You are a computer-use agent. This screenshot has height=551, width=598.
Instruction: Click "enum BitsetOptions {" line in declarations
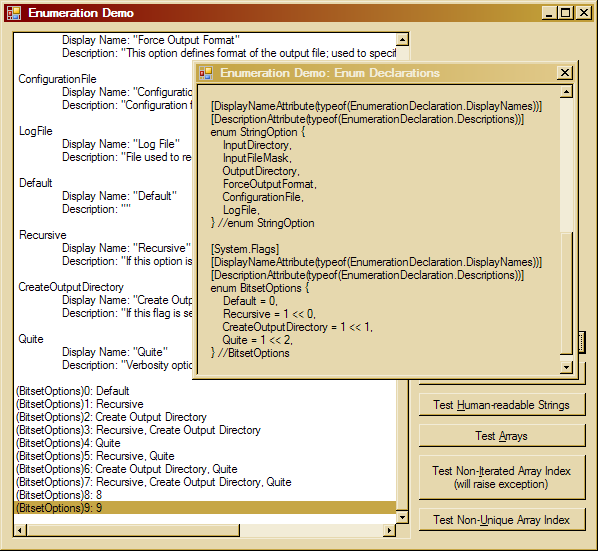[x=260, y=288]
